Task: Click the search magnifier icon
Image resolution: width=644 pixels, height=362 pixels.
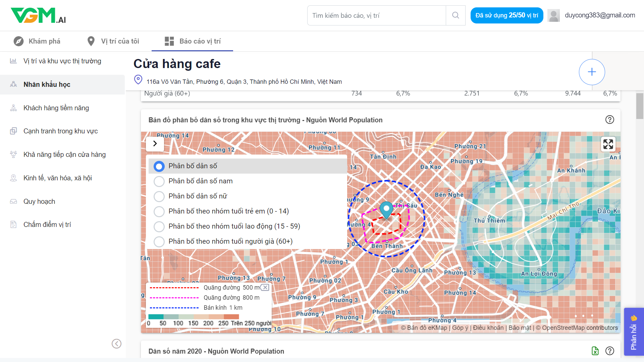Action: [x=455, y=15]
